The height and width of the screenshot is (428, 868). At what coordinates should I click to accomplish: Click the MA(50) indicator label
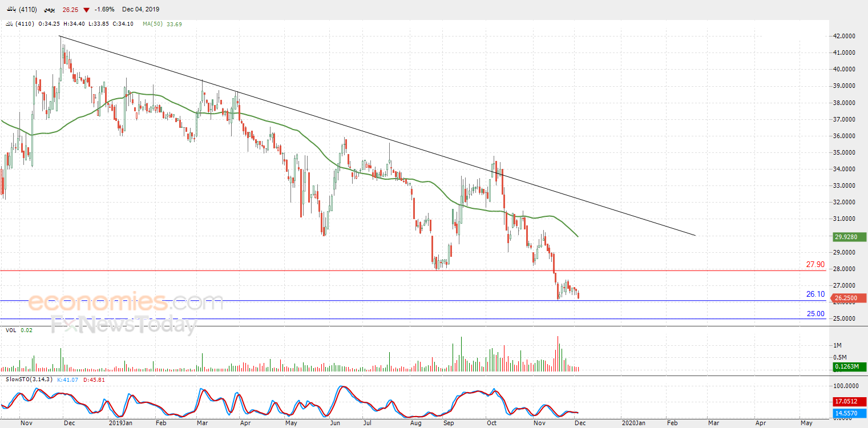152,24
